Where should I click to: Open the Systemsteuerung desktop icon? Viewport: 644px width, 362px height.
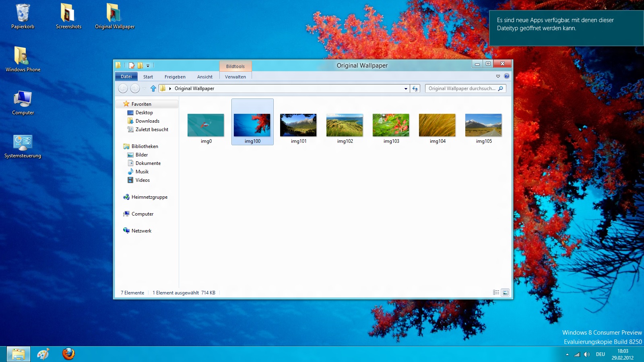point(23,146)
